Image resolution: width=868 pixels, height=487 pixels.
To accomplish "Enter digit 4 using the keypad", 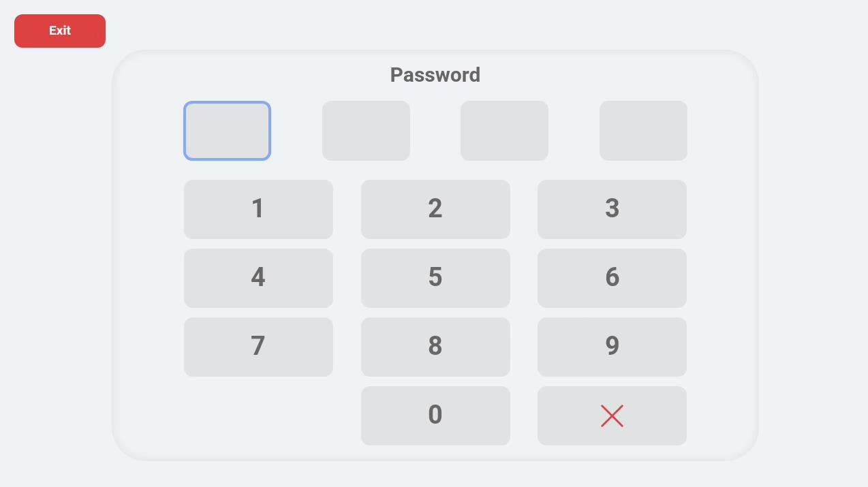I will tap(258, 278).
